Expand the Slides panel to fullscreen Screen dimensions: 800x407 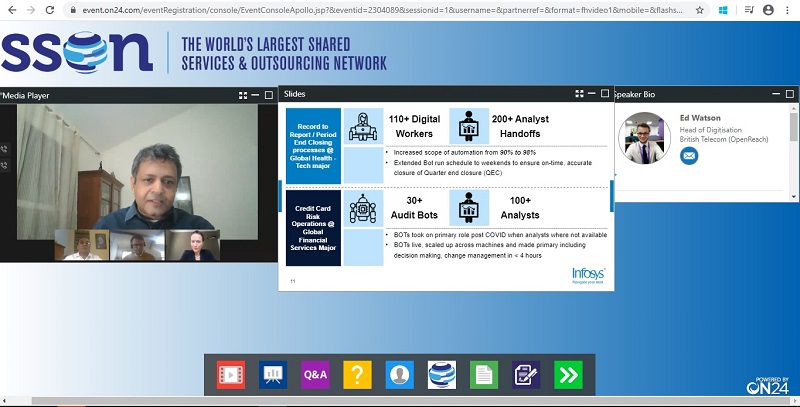coord(579,94)
